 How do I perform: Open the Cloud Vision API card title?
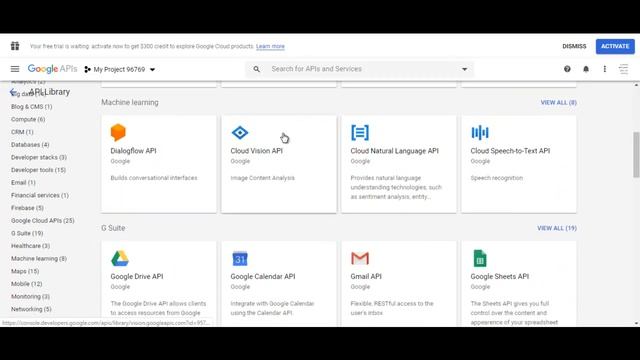[256, 151]
